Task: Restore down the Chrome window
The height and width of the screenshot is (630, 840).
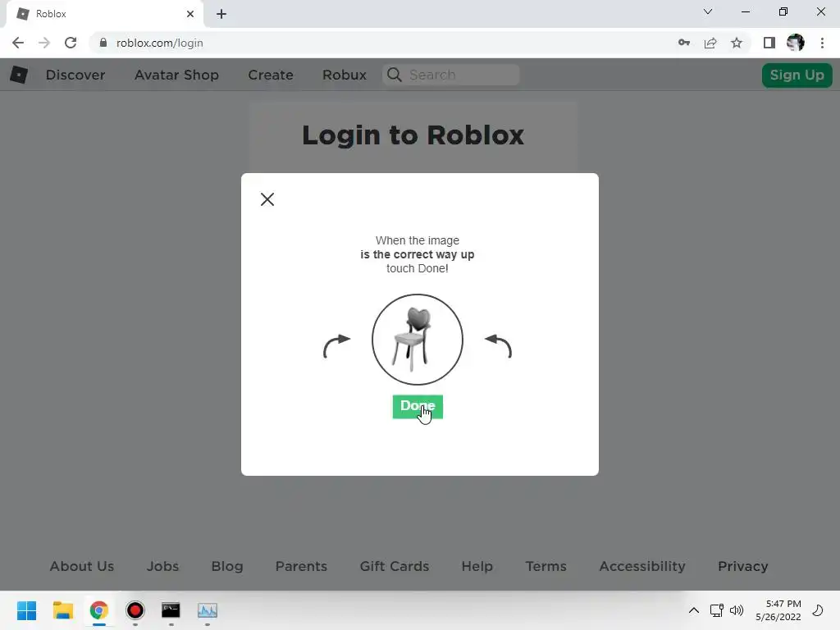Action: pos(783,11)
